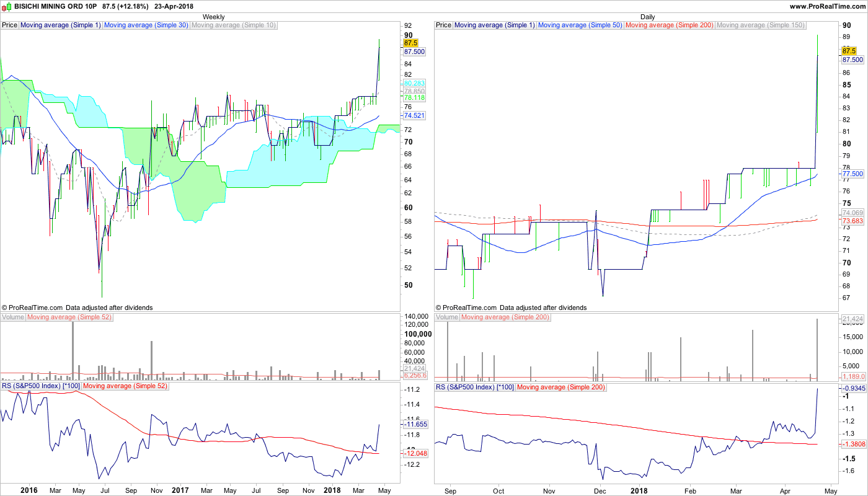Image resolution: width=868 pixels, height=496 pixels.
Task: Click the gray 78.850 value label
Action: [x=414, y=91]
